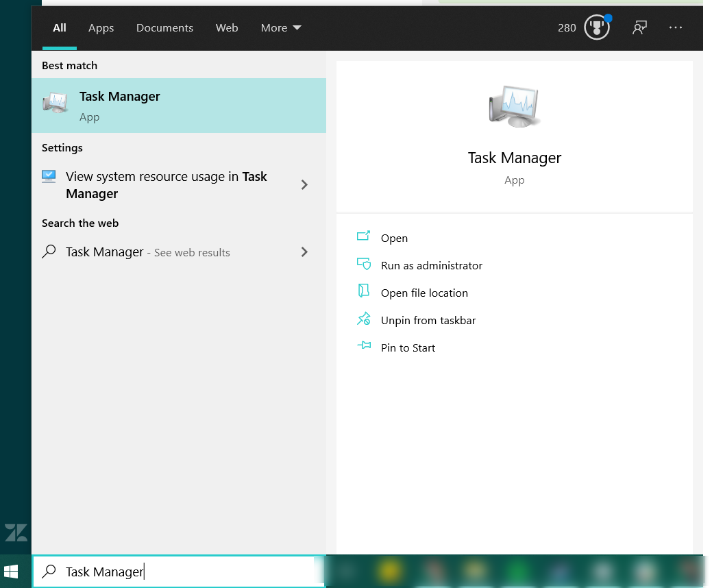Click Open file location
The height and width of the screenshot is (588, 712).
click(x=424, y=293)
